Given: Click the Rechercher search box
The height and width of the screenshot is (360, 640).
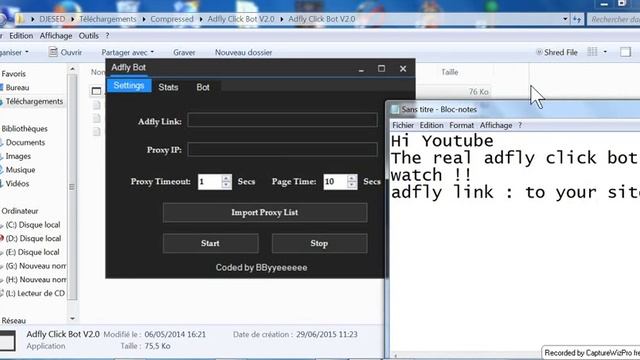Looking at the screenshot, I should [x=613, y=19].
